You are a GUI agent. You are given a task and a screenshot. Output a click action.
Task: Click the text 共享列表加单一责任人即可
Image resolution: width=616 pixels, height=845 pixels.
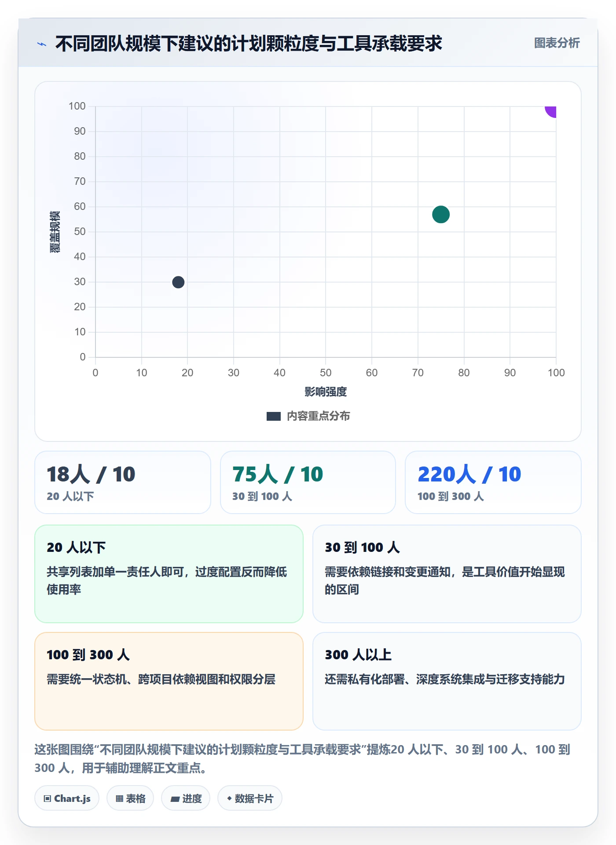pyautogui.click(x=115, y=572)
